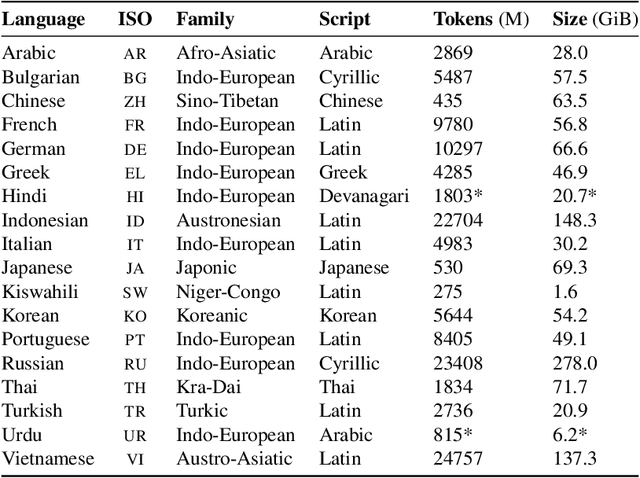Select the SW ISO code cell

click(x=134, y=292)
